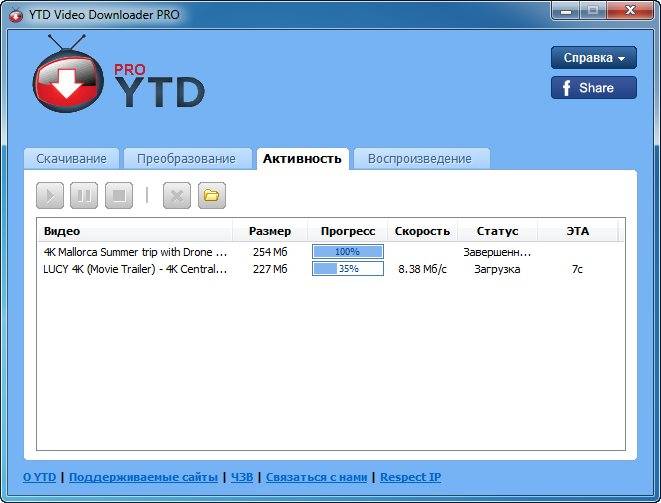Select the LUCY 4K (Movie Trailer) row
This screenshot has height=503, width=661.
point(330,269)
